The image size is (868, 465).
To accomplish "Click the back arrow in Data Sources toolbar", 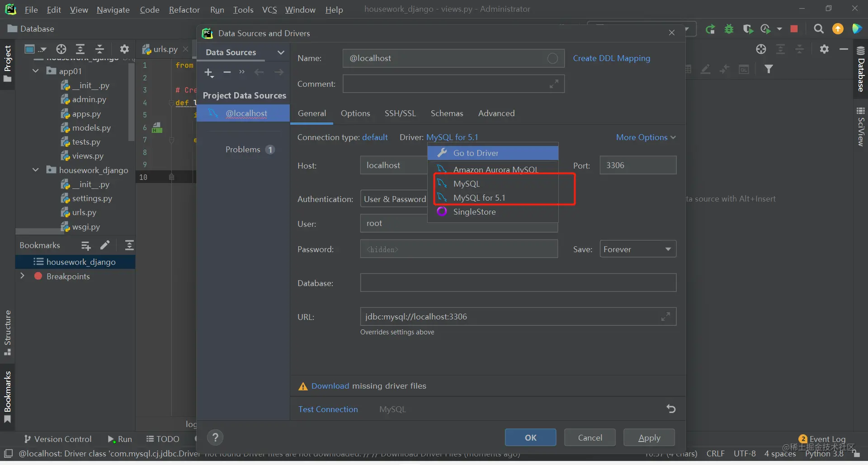I will point(259,72).
